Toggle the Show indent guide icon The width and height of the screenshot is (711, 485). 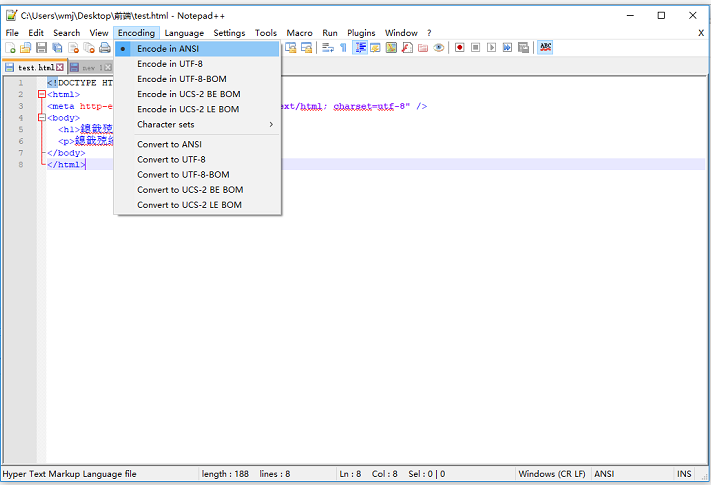pos(360,48)
